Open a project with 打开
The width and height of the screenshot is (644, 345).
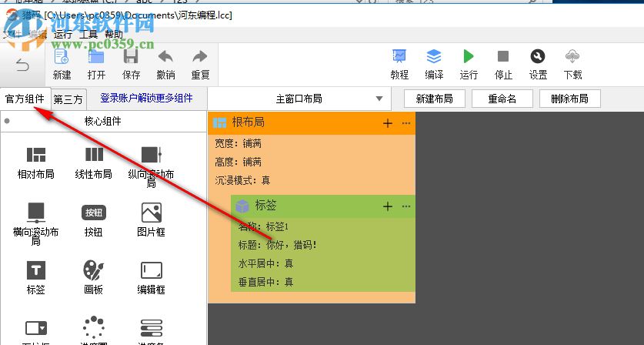point(96,65)
